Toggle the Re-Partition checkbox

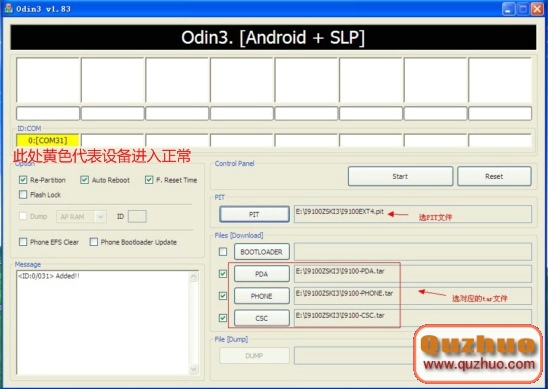tap(23, 180)
